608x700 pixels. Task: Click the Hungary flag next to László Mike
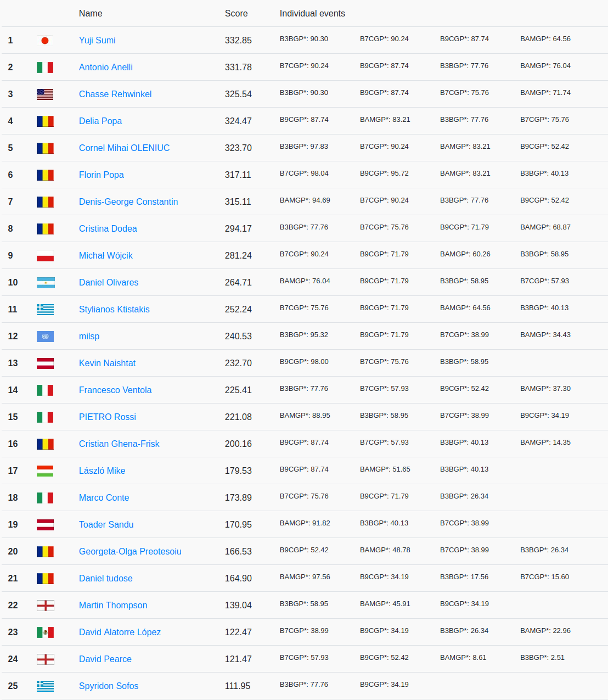tap(45, 471)
